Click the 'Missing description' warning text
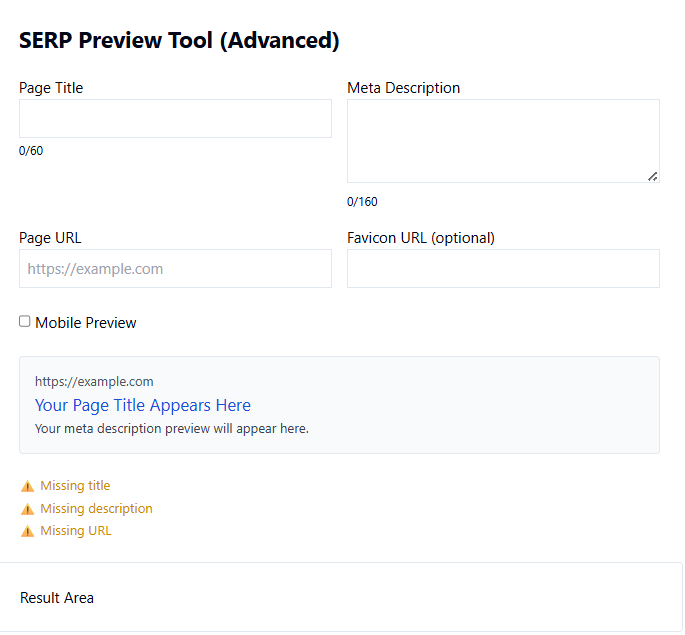Screen dimensions: 685x635 (96, 509)
